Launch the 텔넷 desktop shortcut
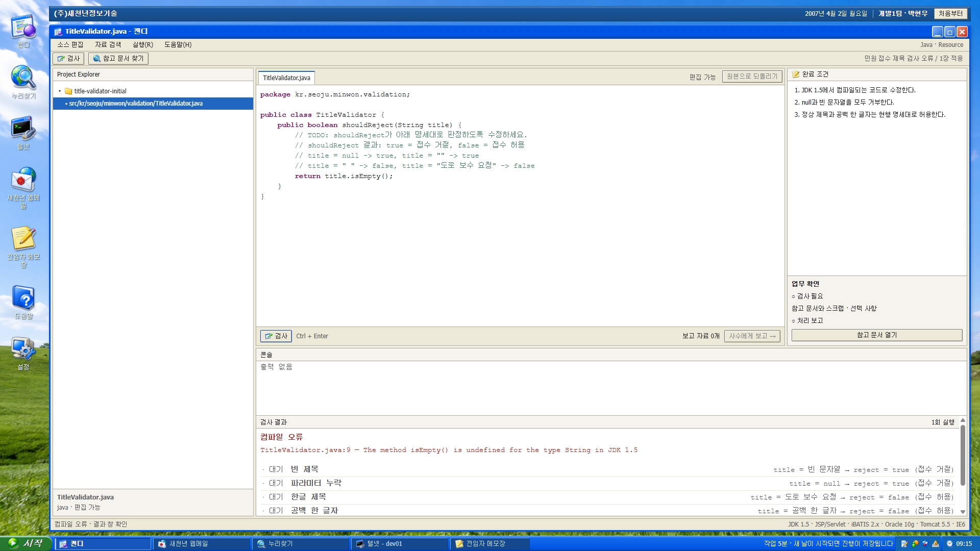 [23, 133]
